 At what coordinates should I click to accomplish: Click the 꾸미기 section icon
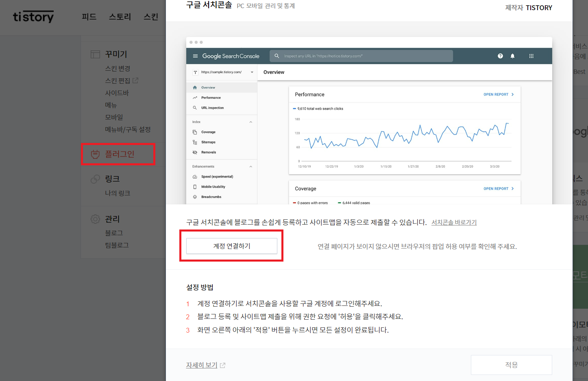click(x=95, y=54)
